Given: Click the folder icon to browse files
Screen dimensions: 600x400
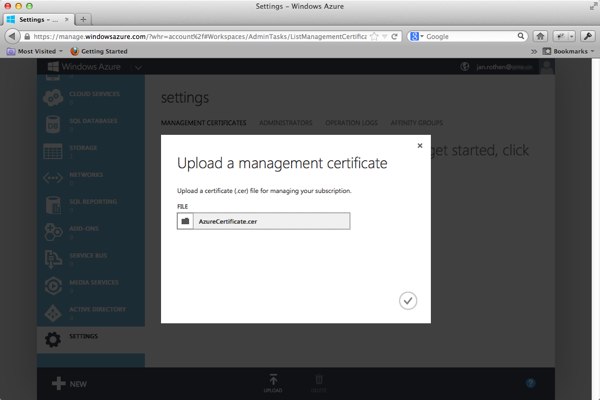Looking at the screenshot, I should point(185,221).
